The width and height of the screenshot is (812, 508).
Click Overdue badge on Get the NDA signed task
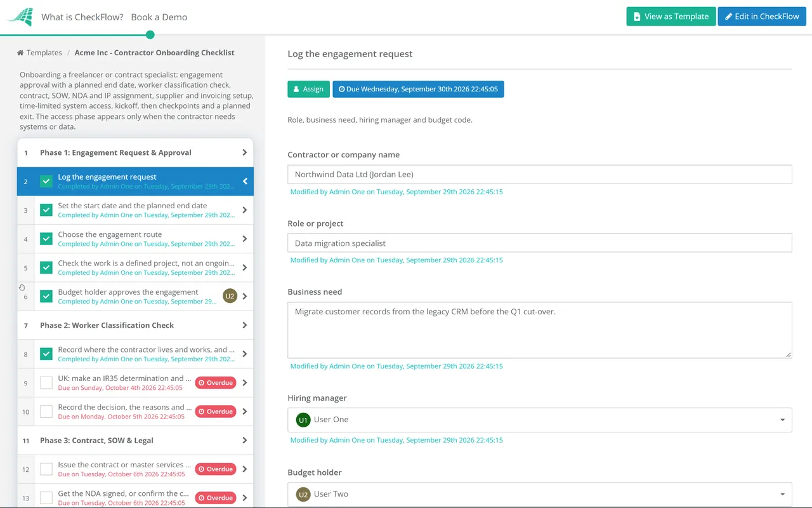pyautogui.click(x=216, y=498)
